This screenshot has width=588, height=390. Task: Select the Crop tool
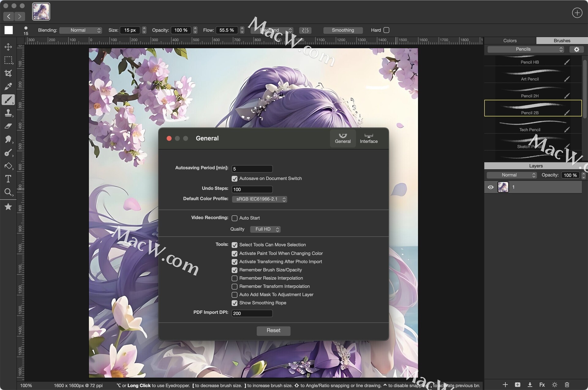(8, 73)
